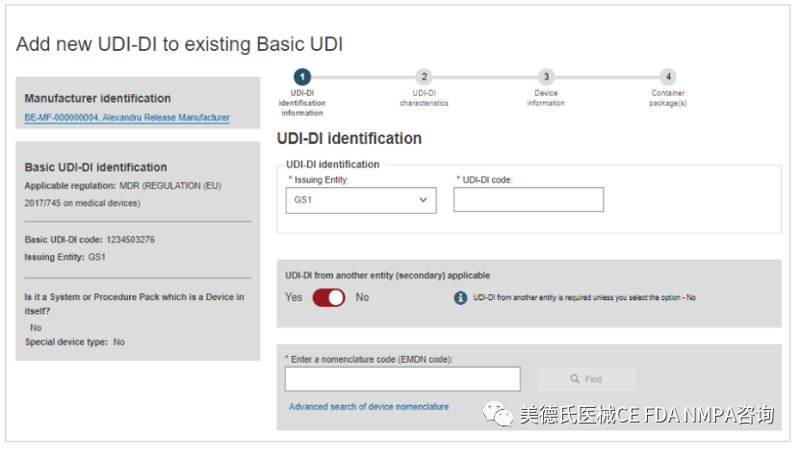Go to step 4 circle indicator

click(x=667, y=77)
